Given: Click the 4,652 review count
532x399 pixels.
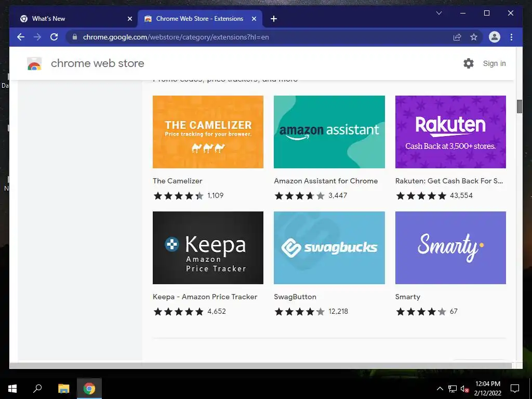Looking at the screenshot, I should pyautogui.click(x=217, y=312).
